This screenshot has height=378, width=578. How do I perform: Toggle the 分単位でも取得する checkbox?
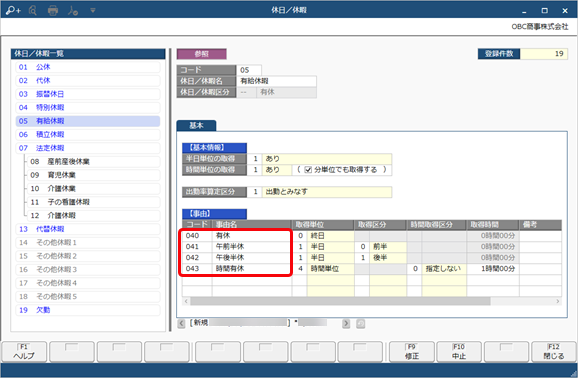click(x=308, y=170)
